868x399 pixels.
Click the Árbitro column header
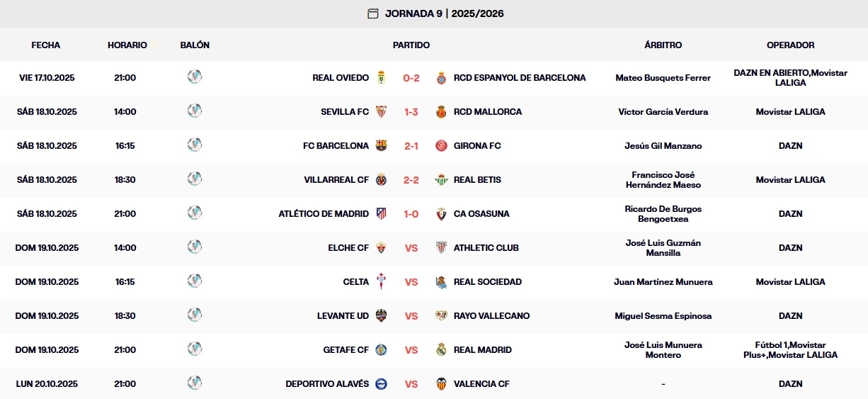663,45
